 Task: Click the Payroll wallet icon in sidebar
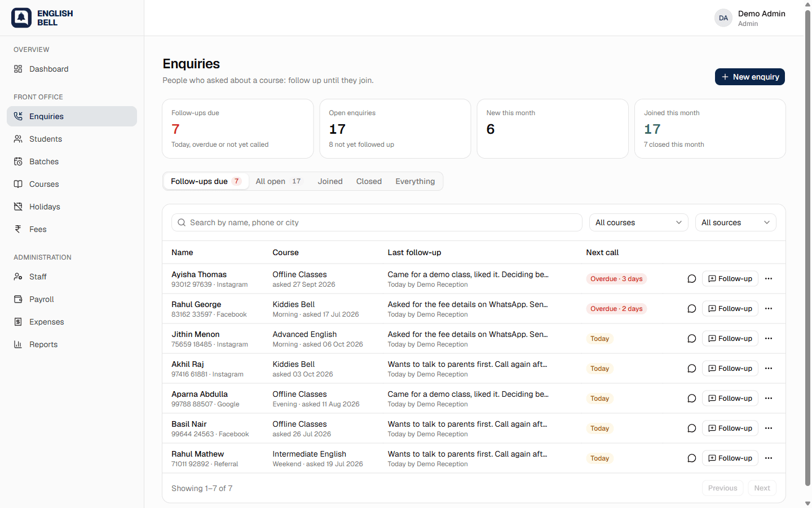[x=18, y=299]
